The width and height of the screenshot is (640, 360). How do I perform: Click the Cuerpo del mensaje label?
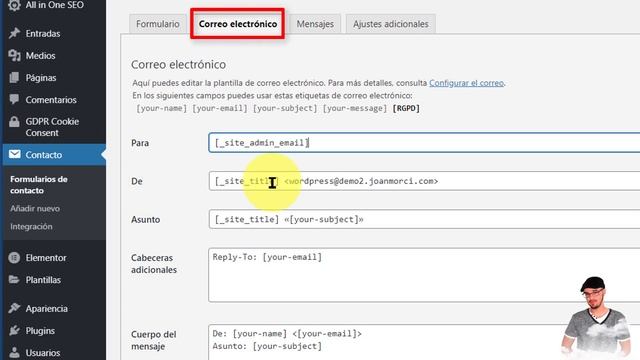153,340
